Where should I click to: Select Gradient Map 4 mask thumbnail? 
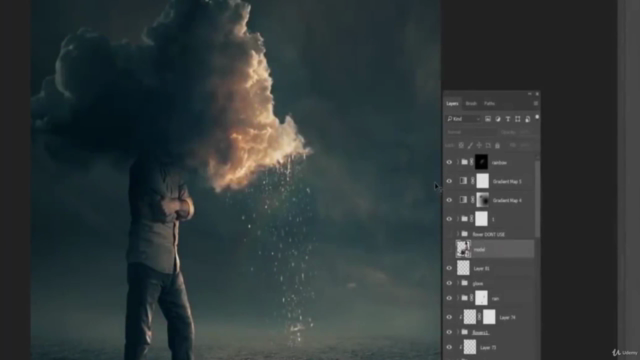tap(482, 200)
